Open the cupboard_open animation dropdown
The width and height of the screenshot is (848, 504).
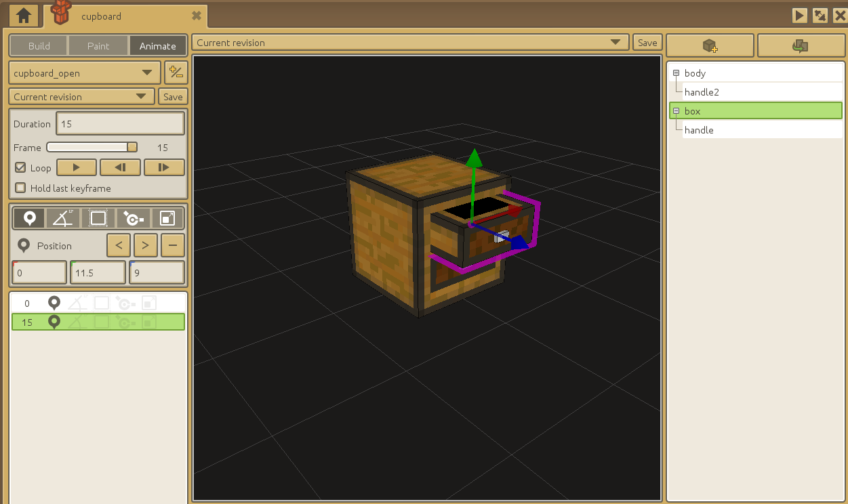pos(84,73)
